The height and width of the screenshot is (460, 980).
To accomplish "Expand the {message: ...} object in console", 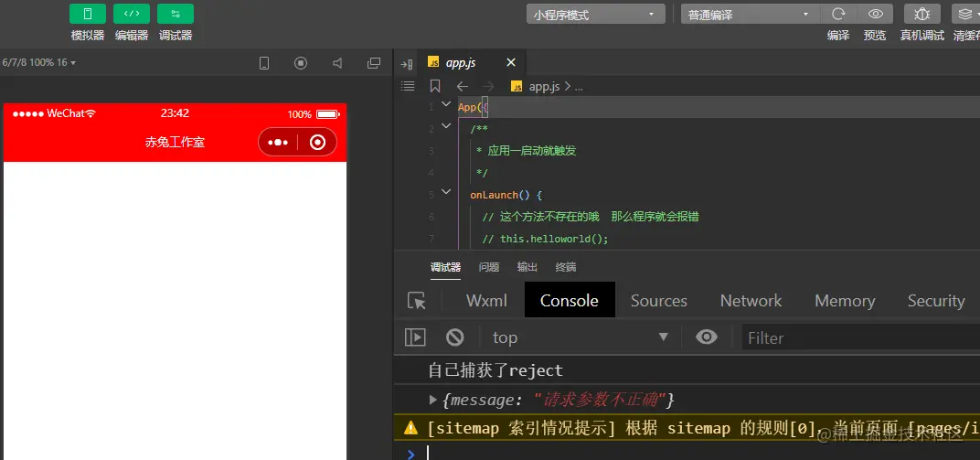I will tap(433, 400).
